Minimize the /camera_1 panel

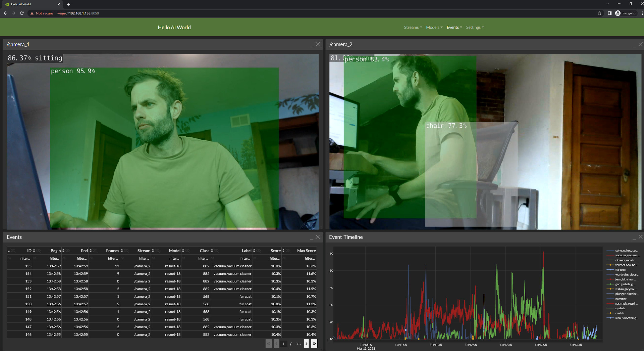click(311, 45)
